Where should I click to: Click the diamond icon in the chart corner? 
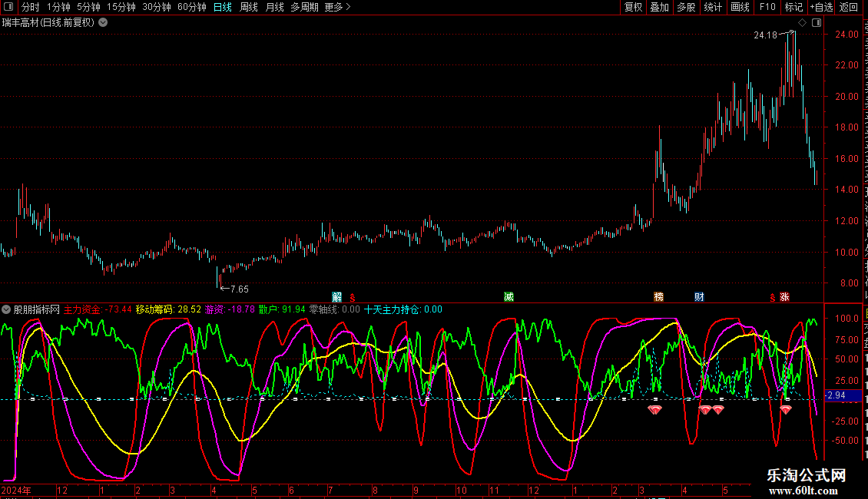click(802, 23)
